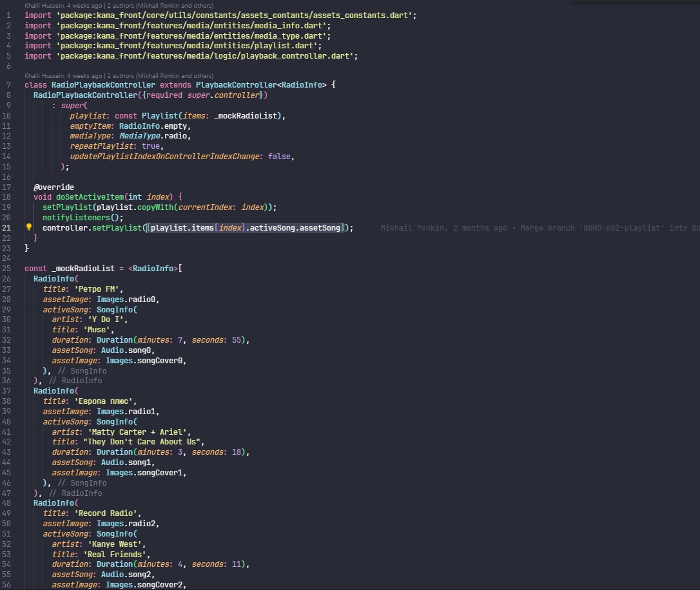The width and height of the screenshot is (700, 590).
Task: Click the 'Ретро FM' title string
Action: pyautogui.click(x=99, y=289)
